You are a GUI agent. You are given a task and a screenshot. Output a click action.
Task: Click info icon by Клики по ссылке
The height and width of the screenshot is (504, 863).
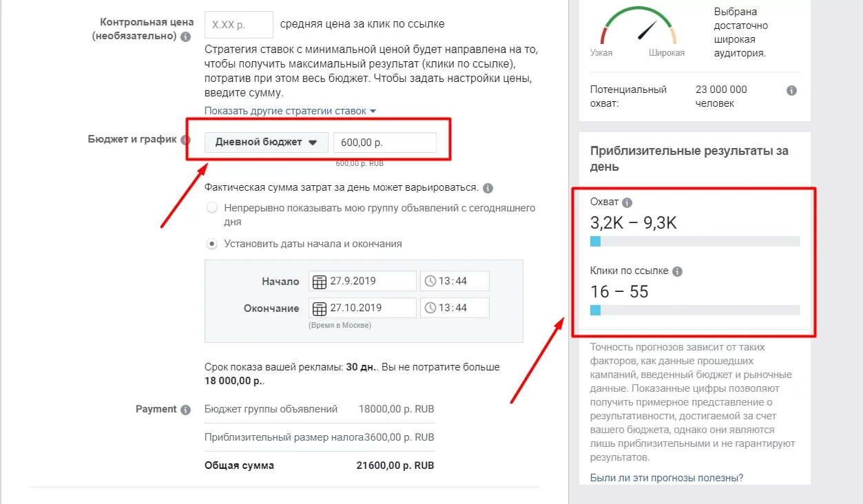677,272
